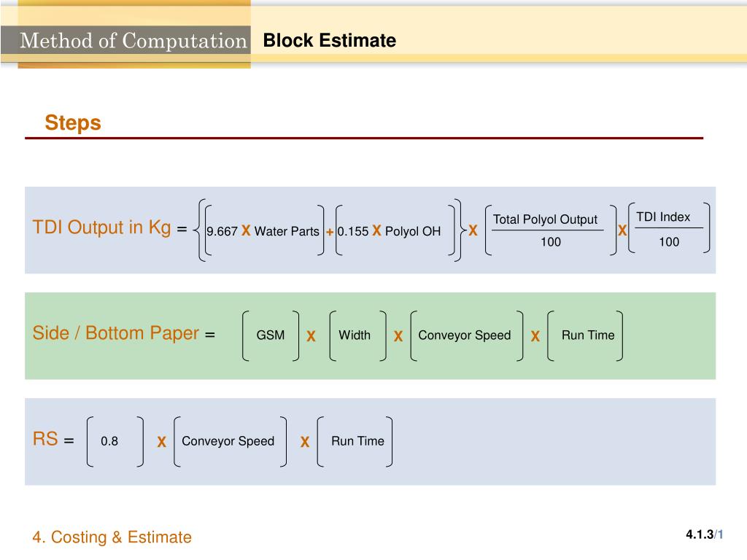Select the Block Estimate title
Viewport: 747px width, 560px height.
pos(329,41)
